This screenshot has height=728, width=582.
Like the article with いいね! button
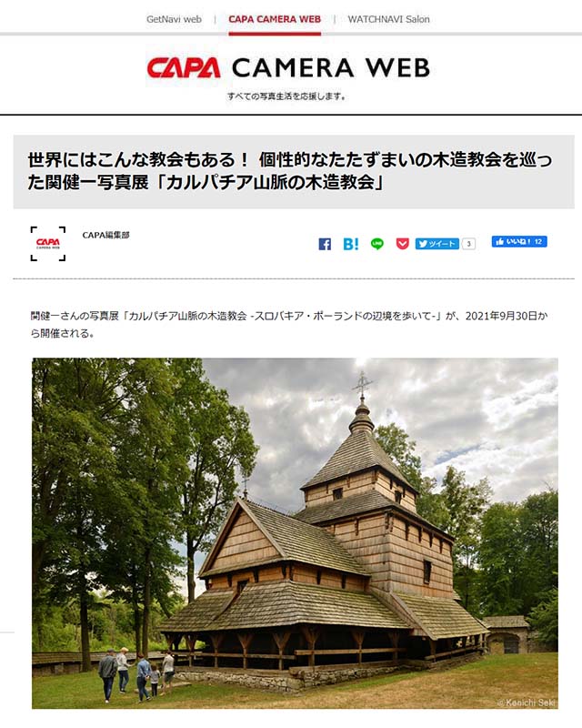tap(519, 241)
